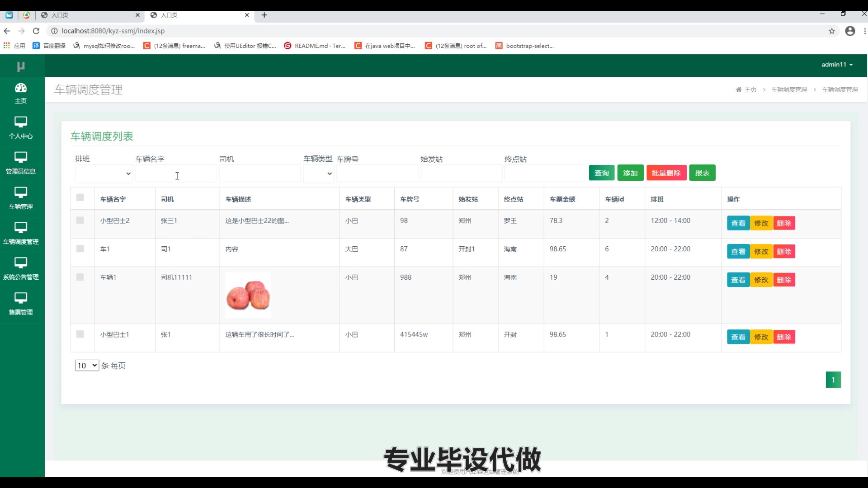The width and height of the screenshot is (868, 488).
Task: Reload the page with refresh icon
Action: (36, 31)
